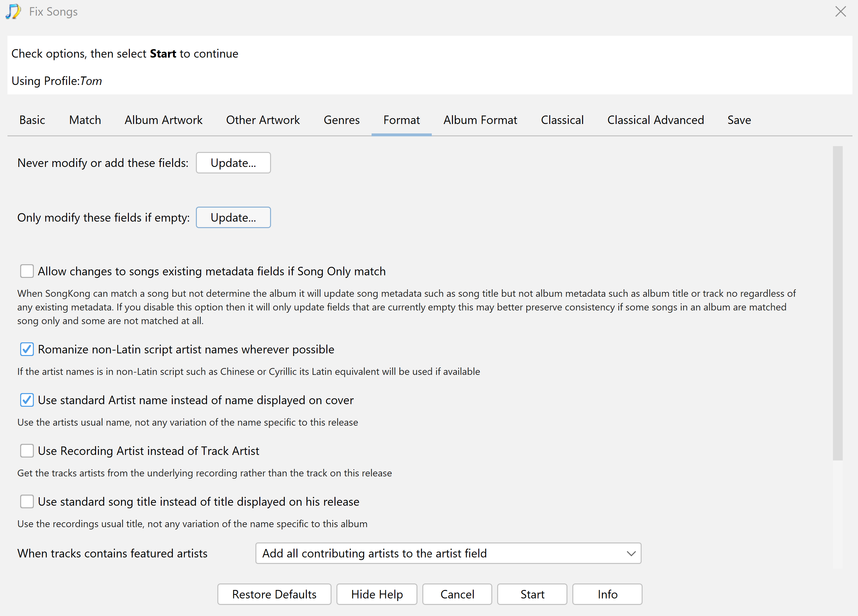Enable Use Recording Artist instead of Track Artist
Viewport: 858px width, 616px height.
click(x=27, y=450)
